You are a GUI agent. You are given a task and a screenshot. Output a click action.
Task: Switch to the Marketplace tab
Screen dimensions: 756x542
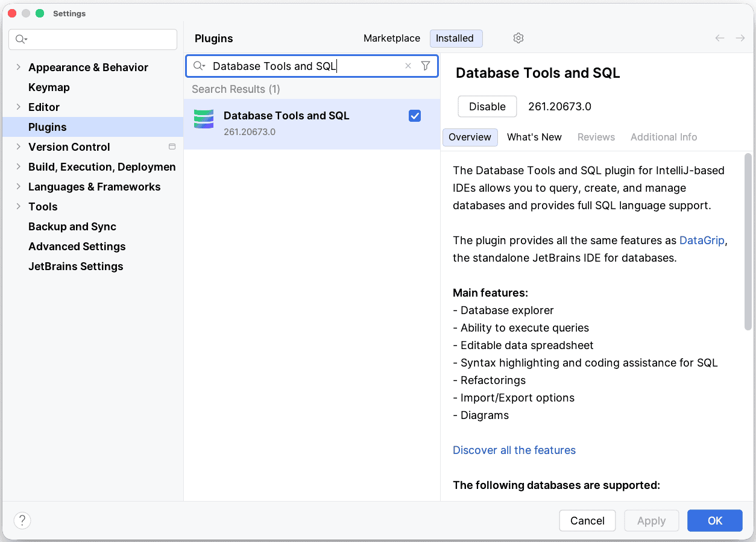pos(391,38)
